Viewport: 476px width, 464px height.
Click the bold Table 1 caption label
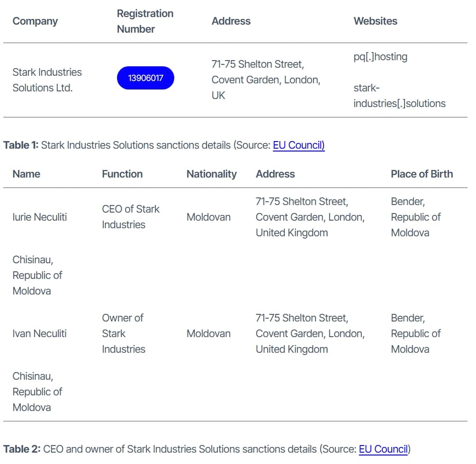click(x=21, y=145)
